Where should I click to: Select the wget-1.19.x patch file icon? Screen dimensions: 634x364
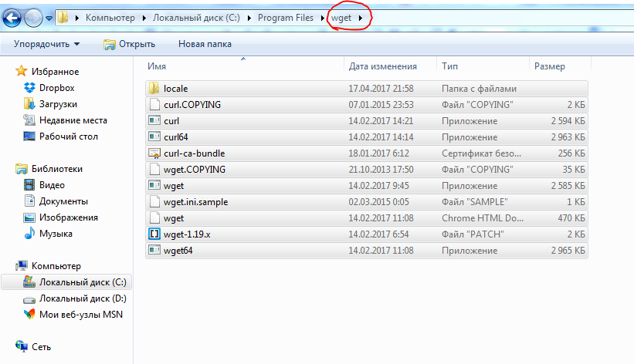pos(153,234)
